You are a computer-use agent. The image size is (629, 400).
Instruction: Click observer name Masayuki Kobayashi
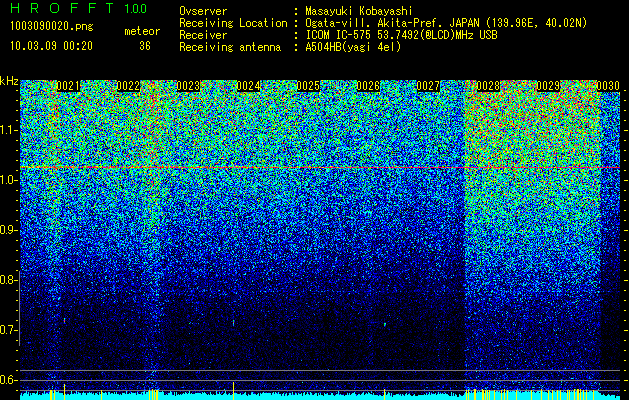point(358,11)
